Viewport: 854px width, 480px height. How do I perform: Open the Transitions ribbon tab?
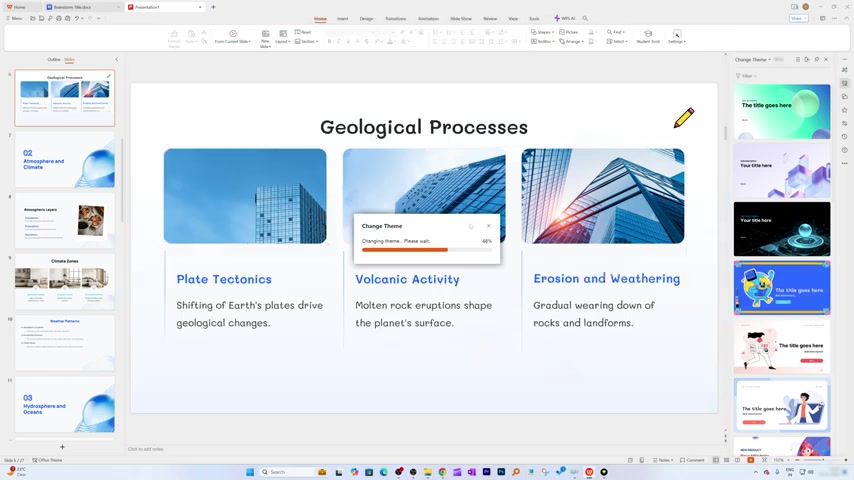coord(395,19)
